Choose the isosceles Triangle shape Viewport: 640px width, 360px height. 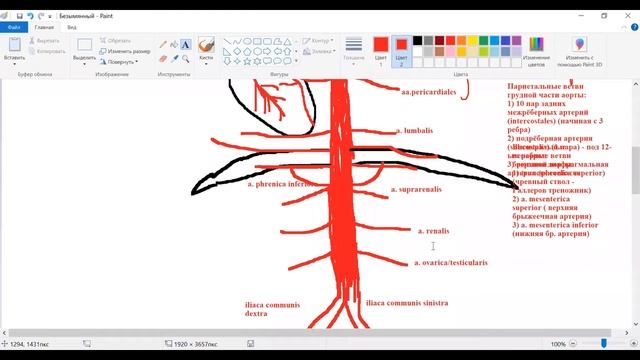click(287, 42)
